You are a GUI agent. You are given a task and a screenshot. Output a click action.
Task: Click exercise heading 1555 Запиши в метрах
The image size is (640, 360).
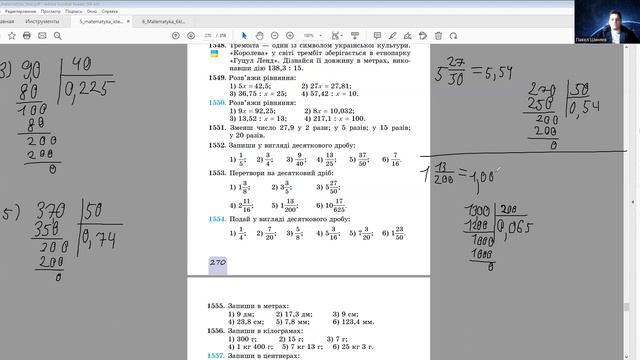248,306
